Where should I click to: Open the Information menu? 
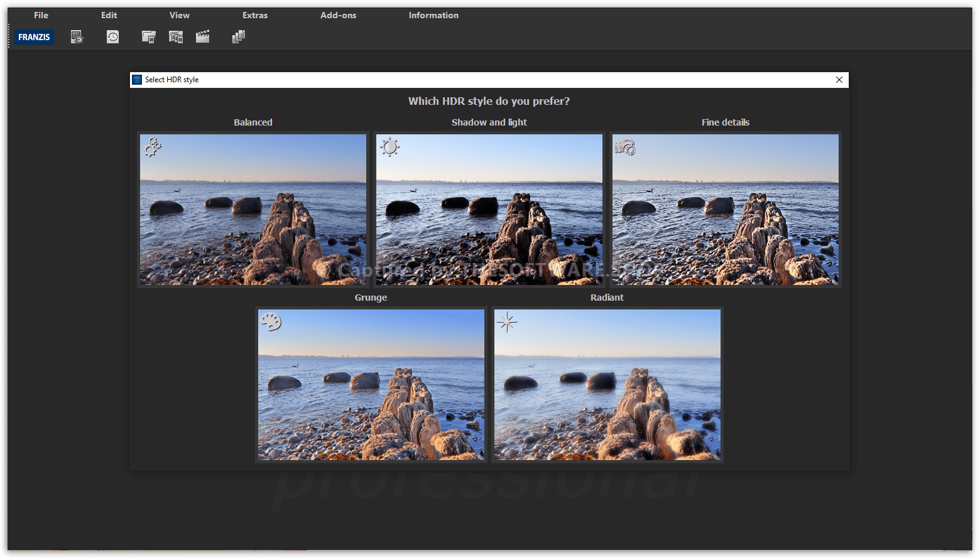point(433,15)
